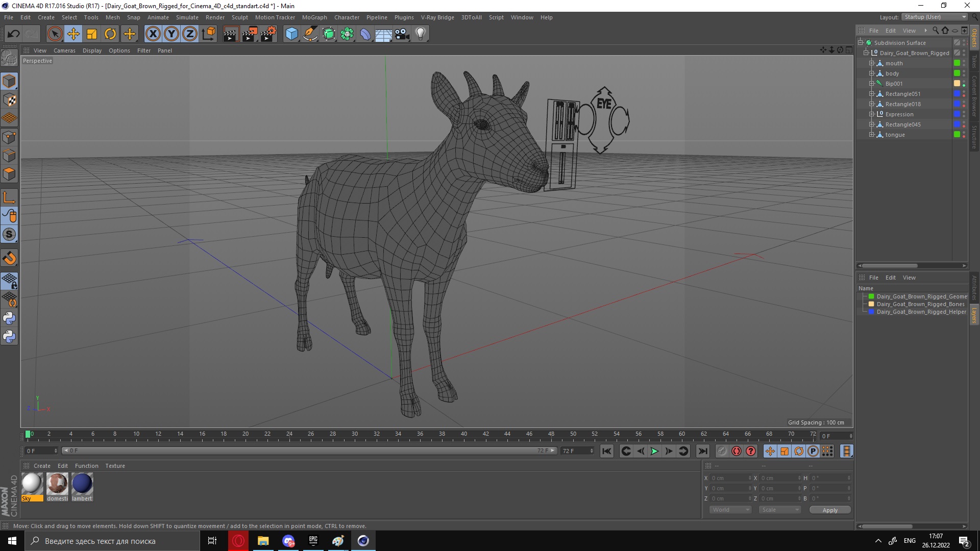
Task: Select the domesti material swatch
Action: pos(57,483)
